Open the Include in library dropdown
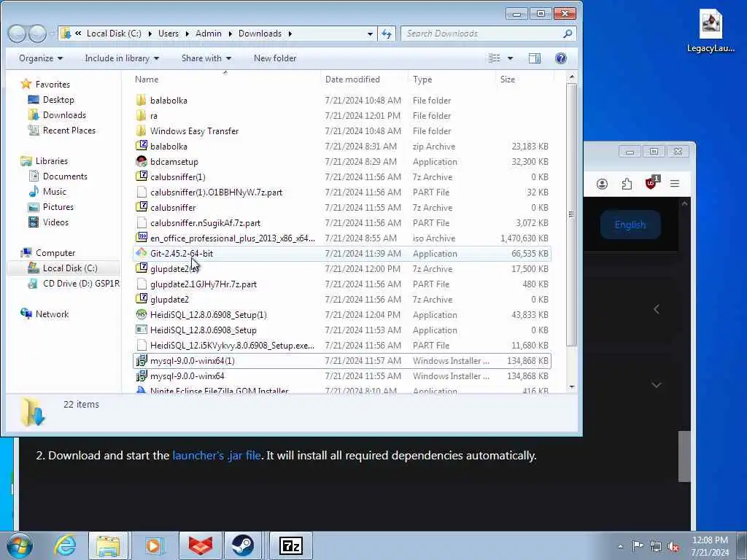The width and height of the screenshot is (747, 560). (122, 58)
